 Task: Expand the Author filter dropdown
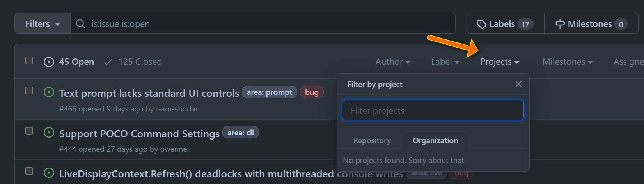[x=392, y=62]
